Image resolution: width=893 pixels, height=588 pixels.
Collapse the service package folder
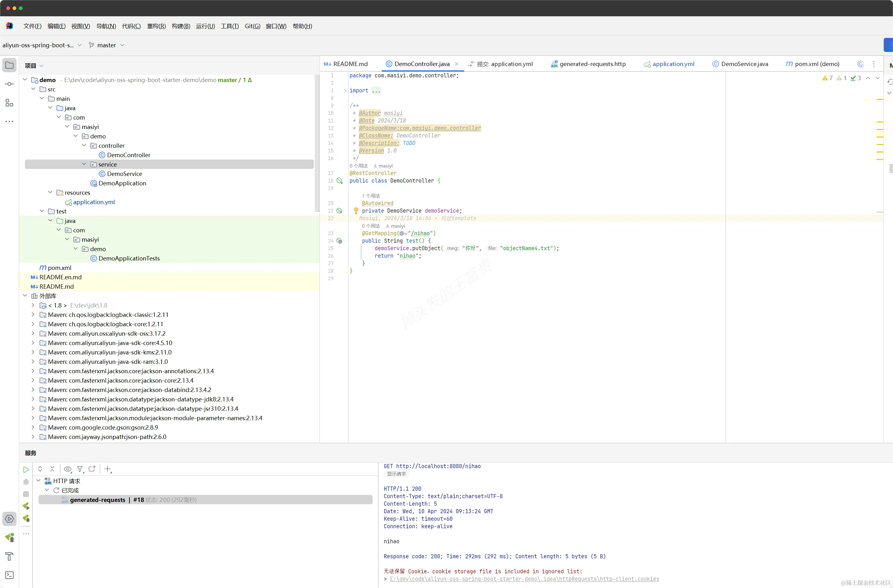click(x=84, y=164)
